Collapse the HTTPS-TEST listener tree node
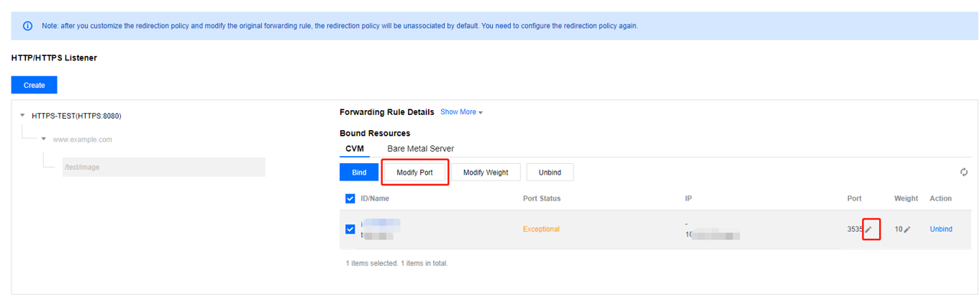The image size is (980, 297). [23, 116]
